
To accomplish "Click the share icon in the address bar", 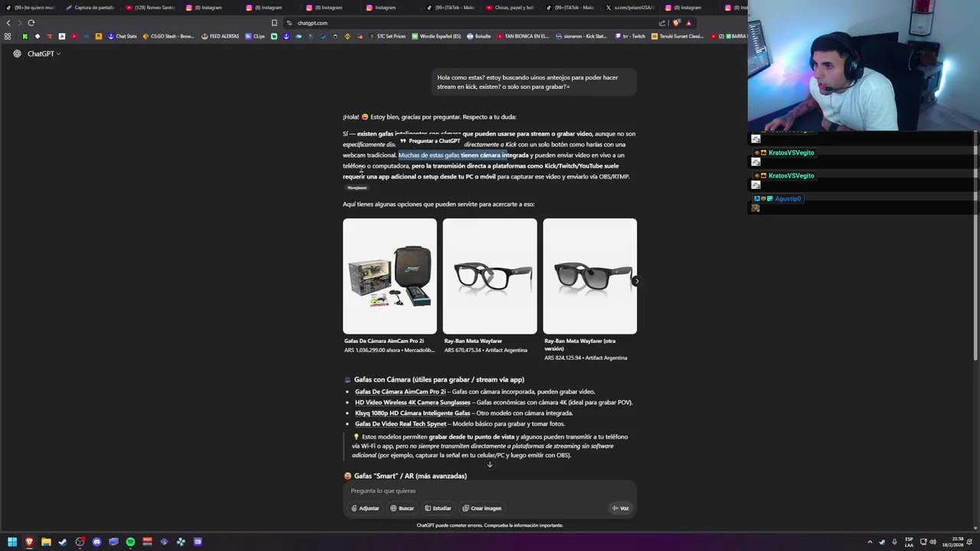I will pyautogui.click(x=662, y=23).
